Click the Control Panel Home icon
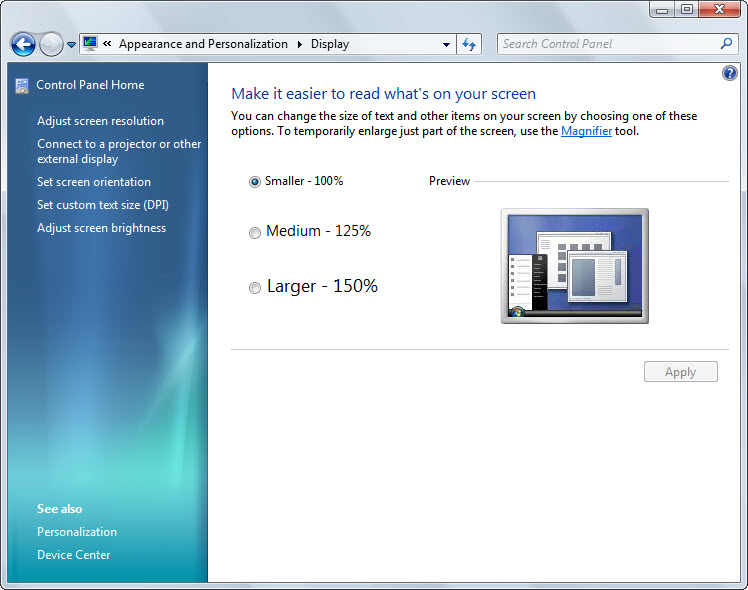 click(x=22, y=86)
